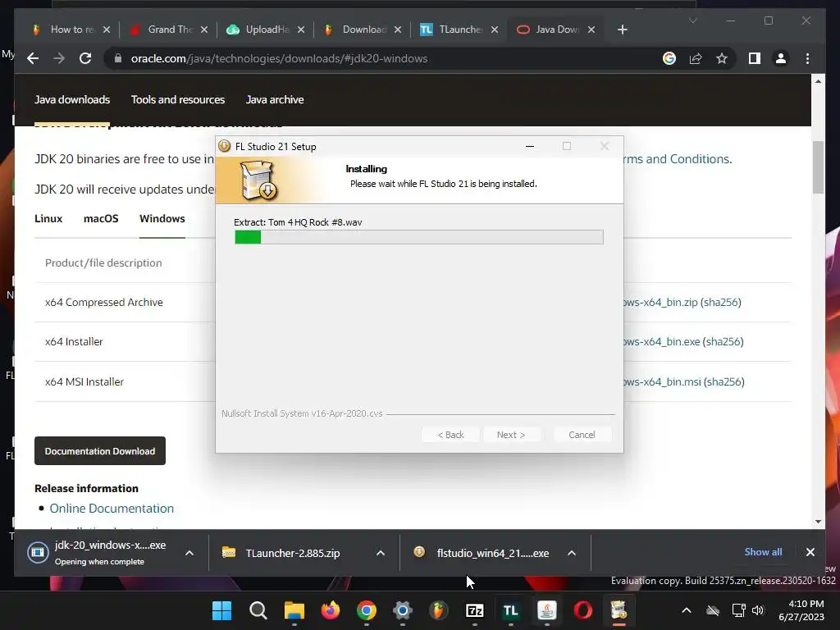Viewport: 840px width, 630px height.
Task: Open taskbar Search
Action: pyautogui.click(x=258, y=610)
